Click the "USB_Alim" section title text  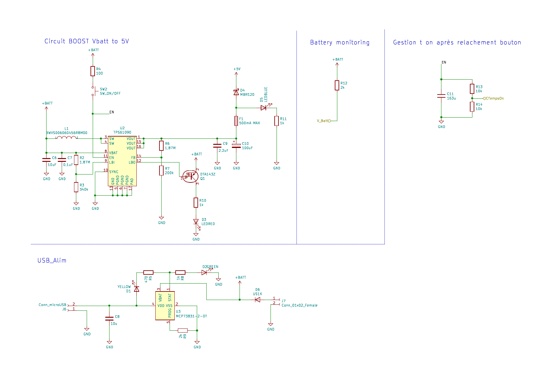point(52,260)
